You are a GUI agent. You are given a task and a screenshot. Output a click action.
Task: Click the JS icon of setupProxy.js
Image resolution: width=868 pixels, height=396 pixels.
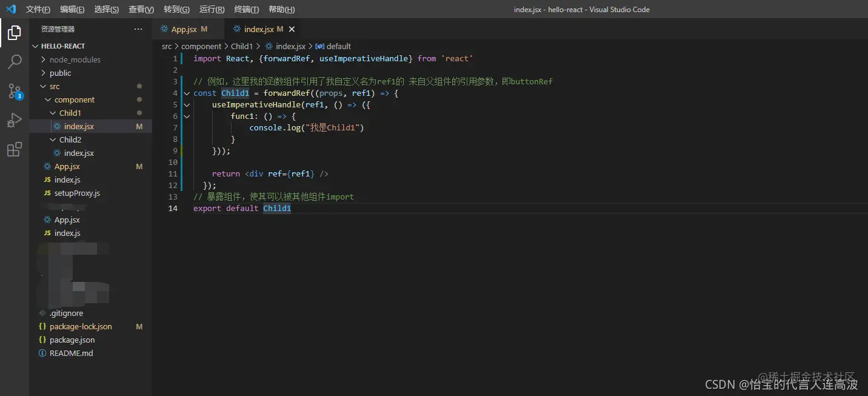(47, 193)
